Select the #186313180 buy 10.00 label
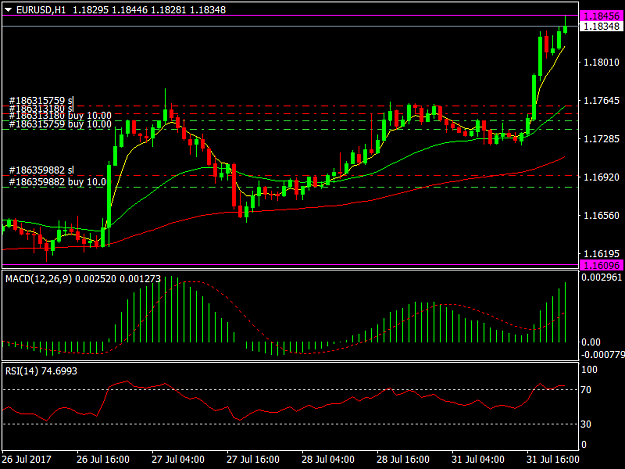Image resolution: width=625 pixels, height=469 pixels. 60,116
